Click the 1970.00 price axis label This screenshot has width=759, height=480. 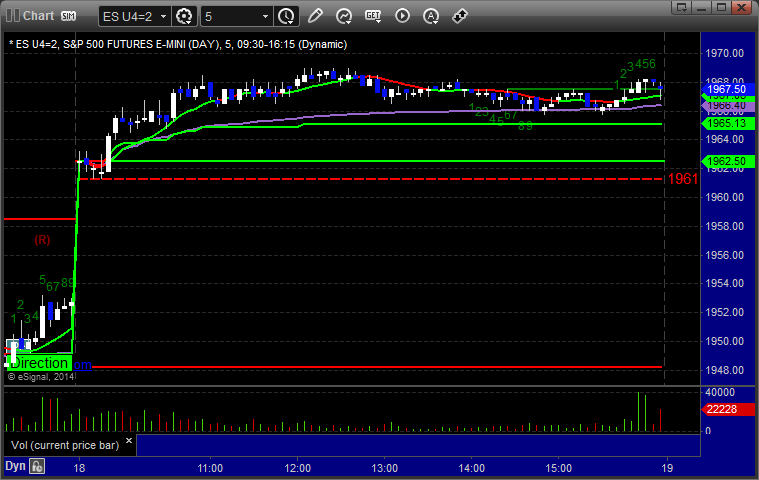point(725,53)
